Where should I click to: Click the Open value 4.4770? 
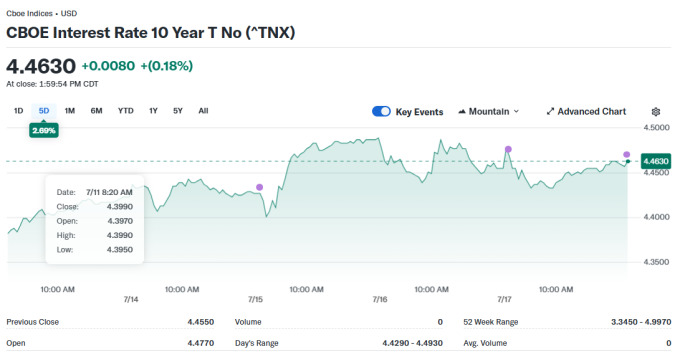(201, 343)
